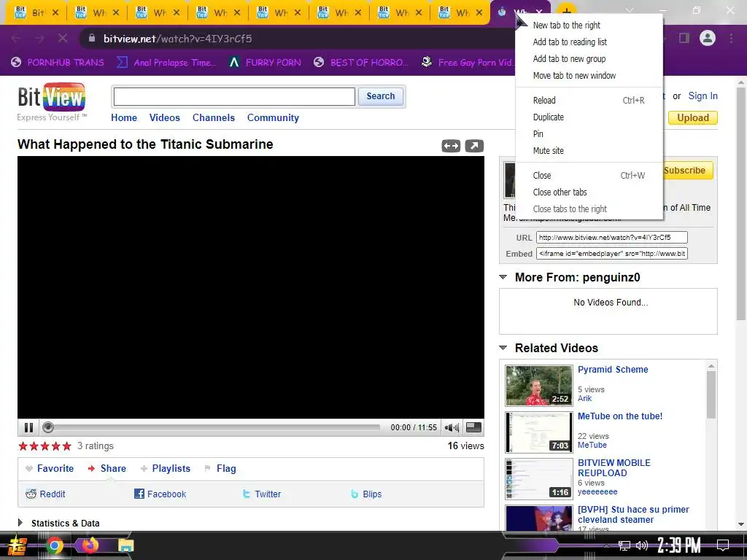
Task: Select Add tab to new group
Action: 589,58
